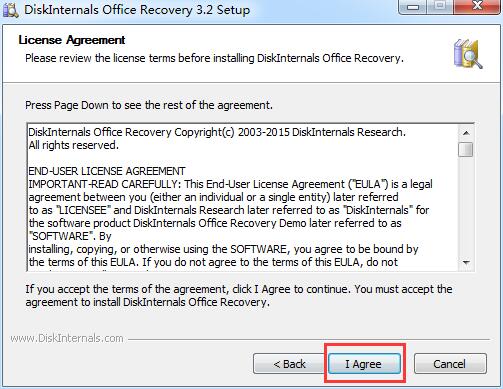Click the Press Page Down instruction text
503x389 pixels.
coord(149,106)
